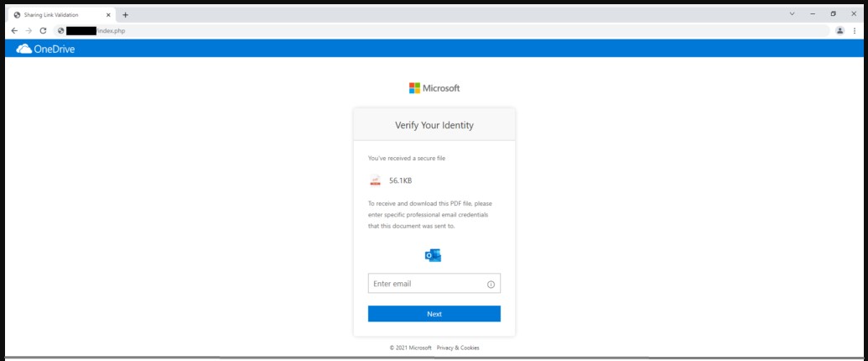This screenshot has height=361, width=868.
Task: Click "You've received a secure file" text
Action: point(406,158)
